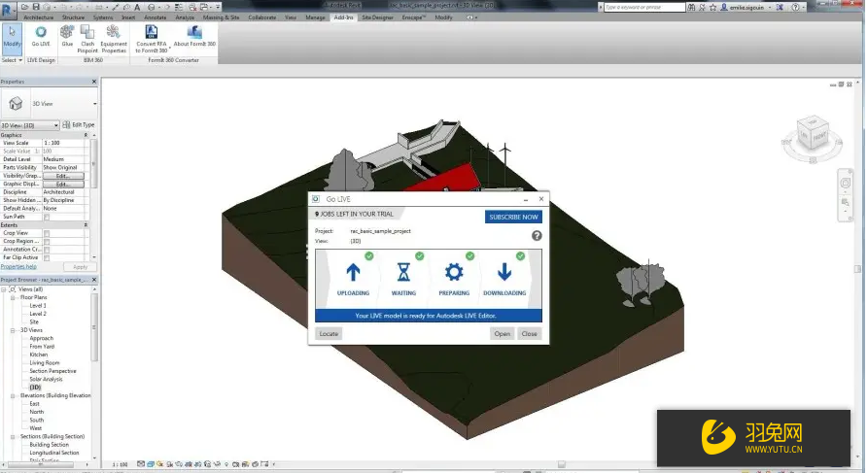Click the ViewCube in the 3D view

click(813, 133)
